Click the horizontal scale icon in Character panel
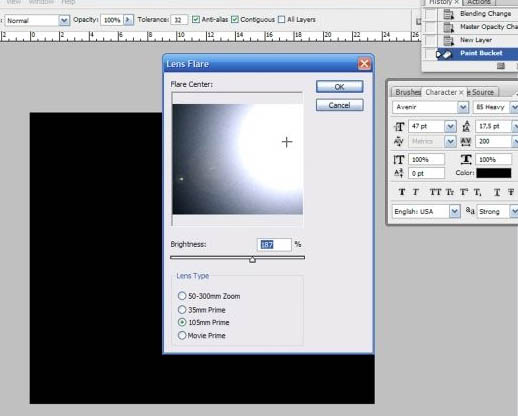Screen dimensions: 518x416 coord(466,159)
